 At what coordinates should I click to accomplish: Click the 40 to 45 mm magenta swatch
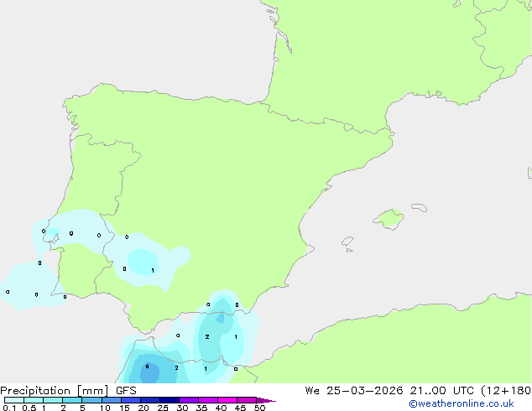[x=227, y=400]
